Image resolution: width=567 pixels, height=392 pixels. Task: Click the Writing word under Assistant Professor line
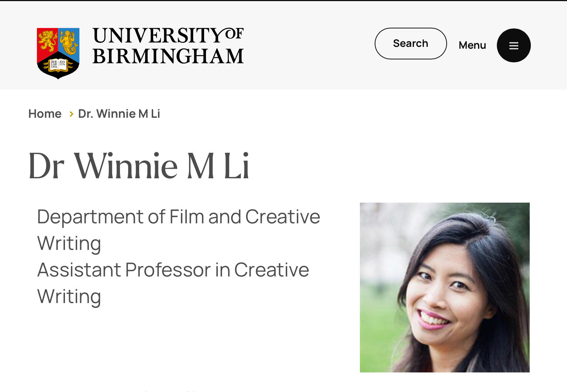[x=69, y=297]
